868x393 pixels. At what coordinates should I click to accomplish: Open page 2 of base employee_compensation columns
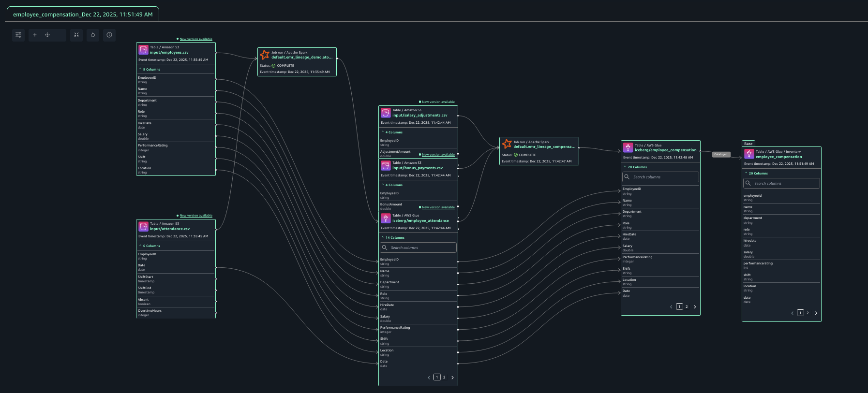(808, 313)
